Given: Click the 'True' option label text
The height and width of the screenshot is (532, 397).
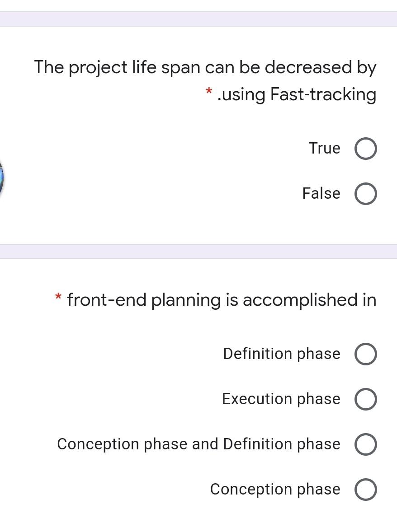Looking at the screenshot, I should pos(324,148).
